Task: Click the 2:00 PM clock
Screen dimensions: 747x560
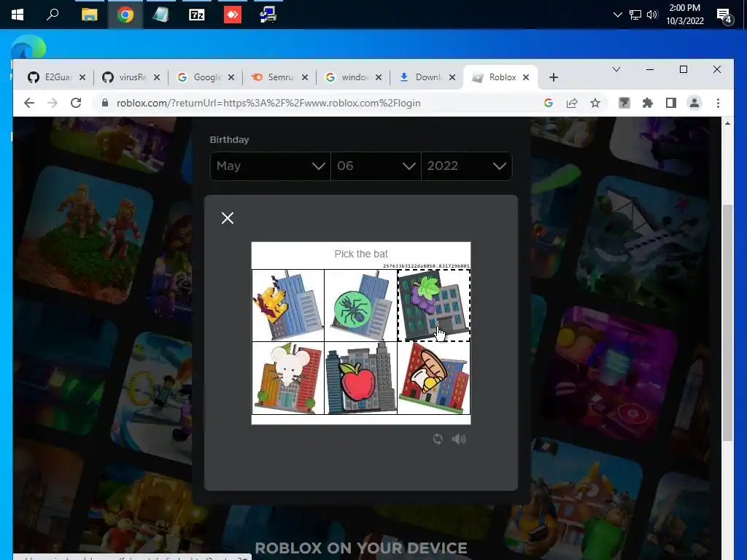Action: pos(684,8)
